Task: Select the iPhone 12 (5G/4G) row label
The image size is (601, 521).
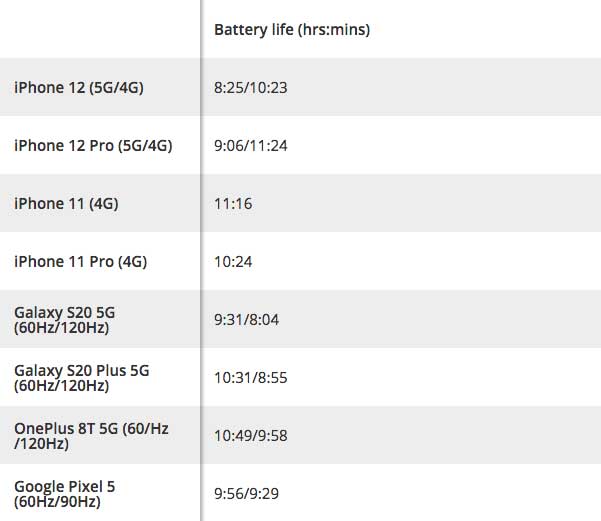Action: (x=79, y=87)
